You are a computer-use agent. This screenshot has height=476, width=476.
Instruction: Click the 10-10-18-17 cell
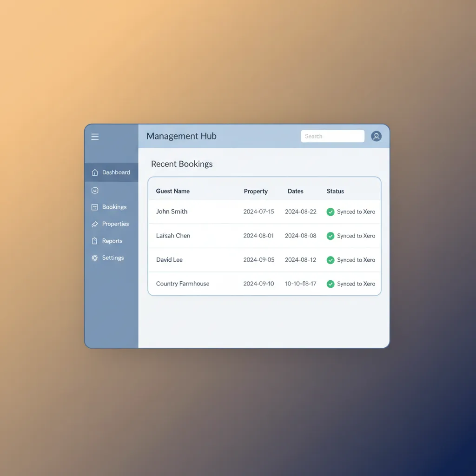point(301,284)
